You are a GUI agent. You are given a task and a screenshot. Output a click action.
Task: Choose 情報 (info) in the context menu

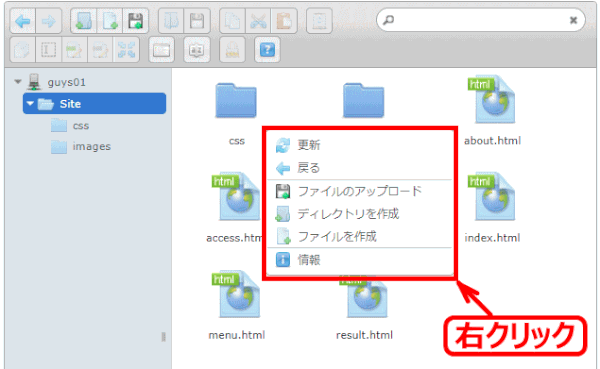359,260
